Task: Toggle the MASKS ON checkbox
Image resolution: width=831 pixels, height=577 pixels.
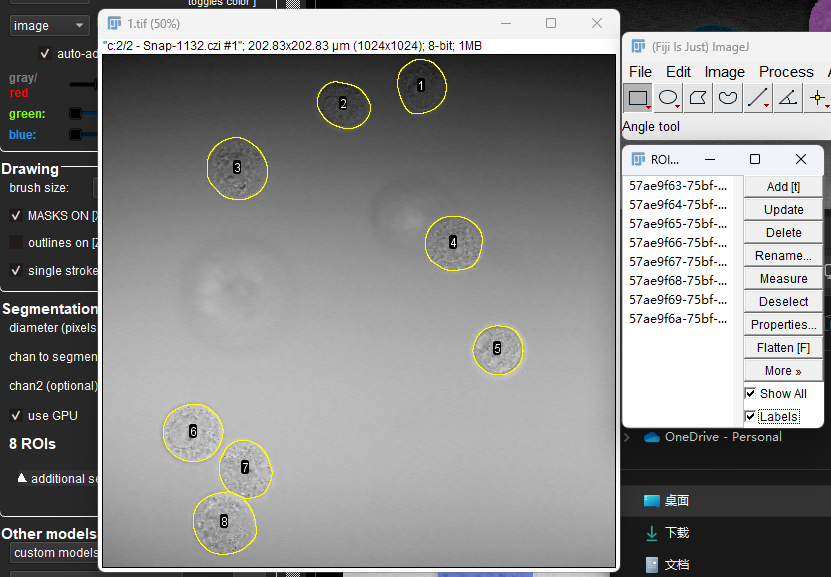Action: click(16, 216)
